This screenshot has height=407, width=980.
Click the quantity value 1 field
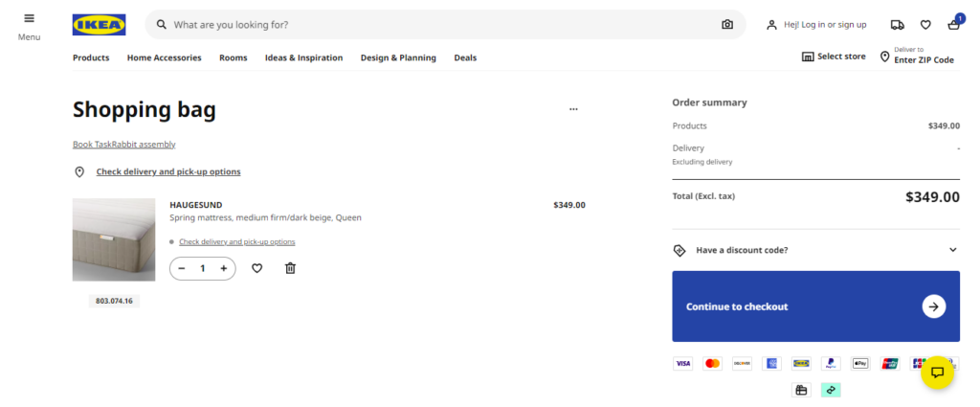203,268
